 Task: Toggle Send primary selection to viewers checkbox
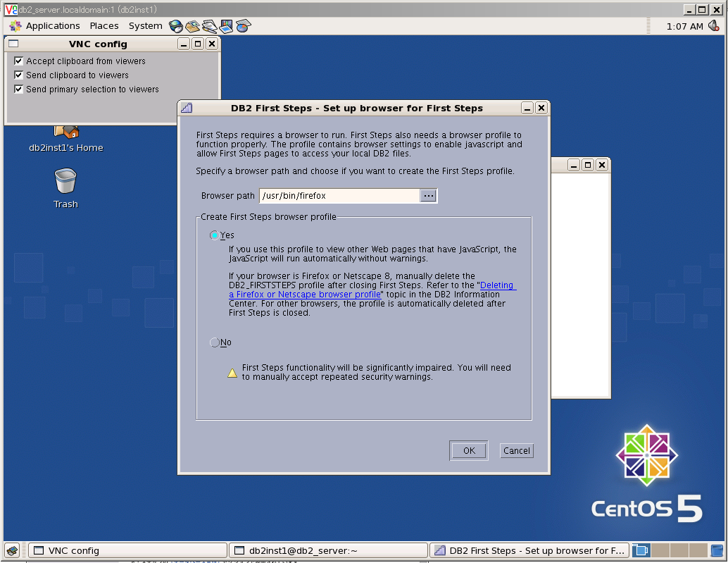click(18, 89)
